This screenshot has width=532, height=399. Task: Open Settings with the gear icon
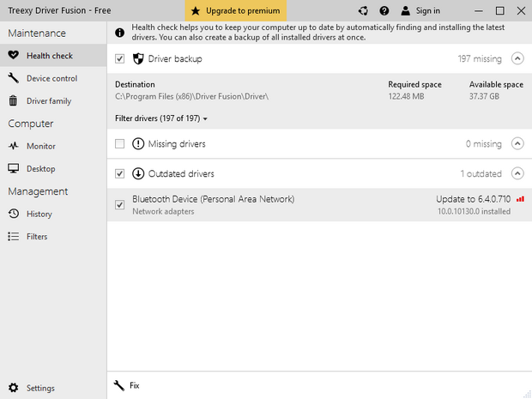pyautogui.click(x=14, y=388)
